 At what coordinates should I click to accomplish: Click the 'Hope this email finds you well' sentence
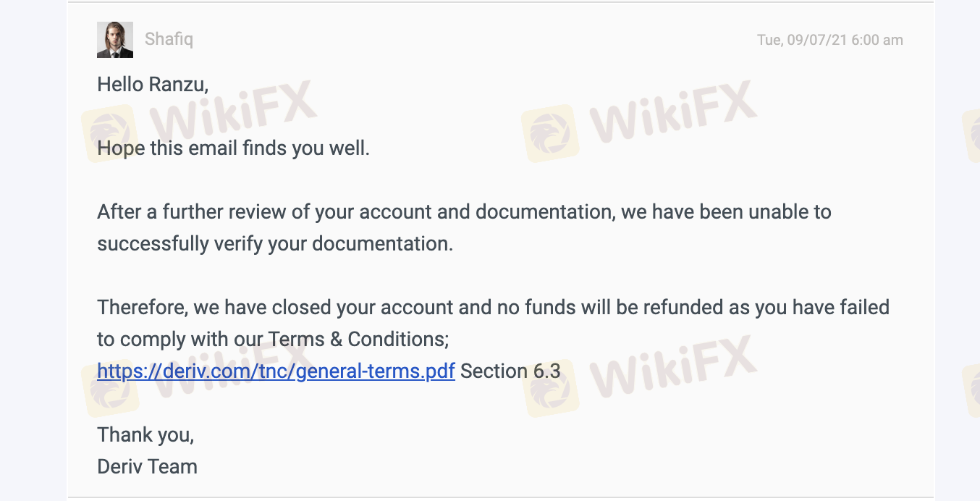233,148
